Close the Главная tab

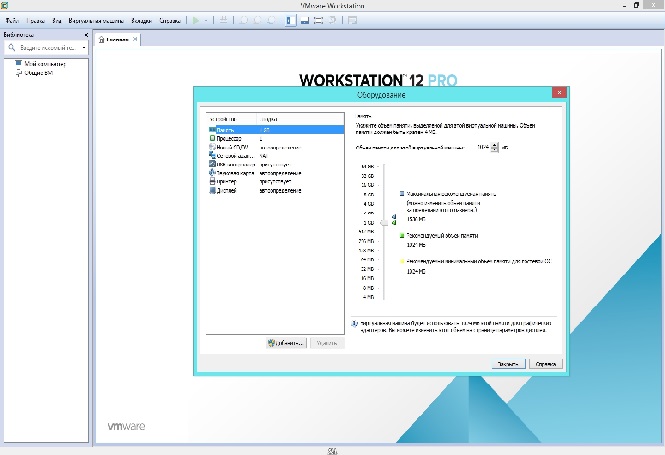tap(135, 39)
